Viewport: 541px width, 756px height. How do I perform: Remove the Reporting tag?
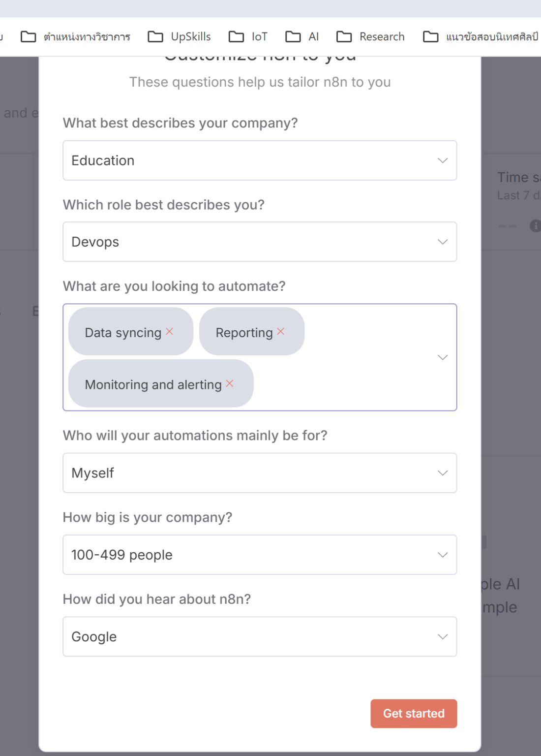pyautogui.click(x=281, y=332)
